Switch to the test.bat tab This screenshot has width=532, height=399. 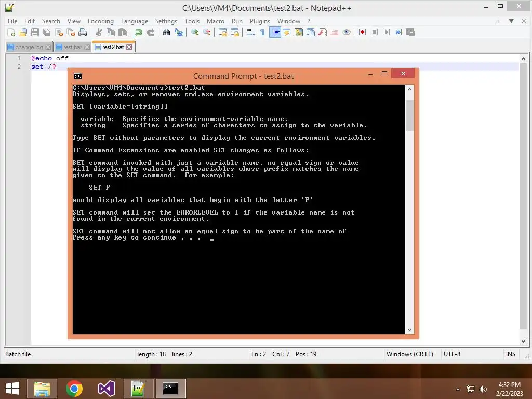(x=73, y=47)
